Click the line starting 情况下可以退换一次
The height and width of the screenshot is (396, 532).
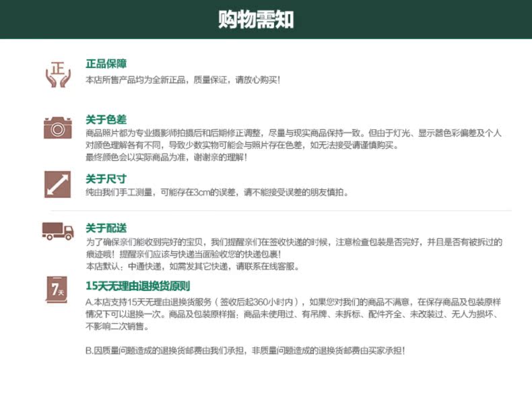coord(292,315)
